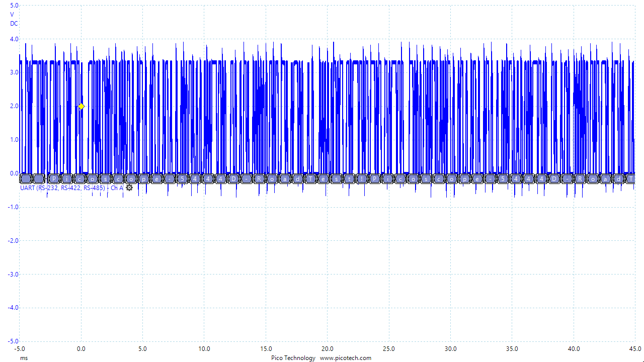The image size is (644, 362).
Task: Click the "-4.0" voltage axis value
Action: (12, 308)
